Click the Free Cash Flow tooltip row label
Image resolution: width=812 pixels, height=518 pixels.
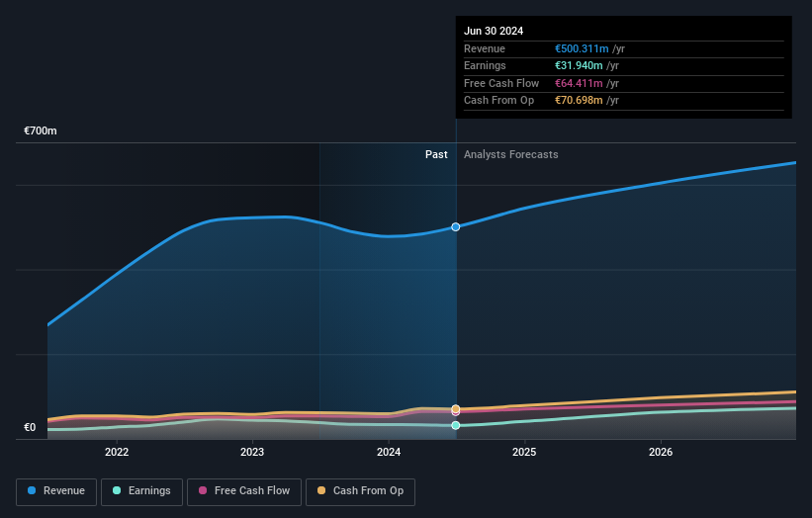click(x=501, y=83)
